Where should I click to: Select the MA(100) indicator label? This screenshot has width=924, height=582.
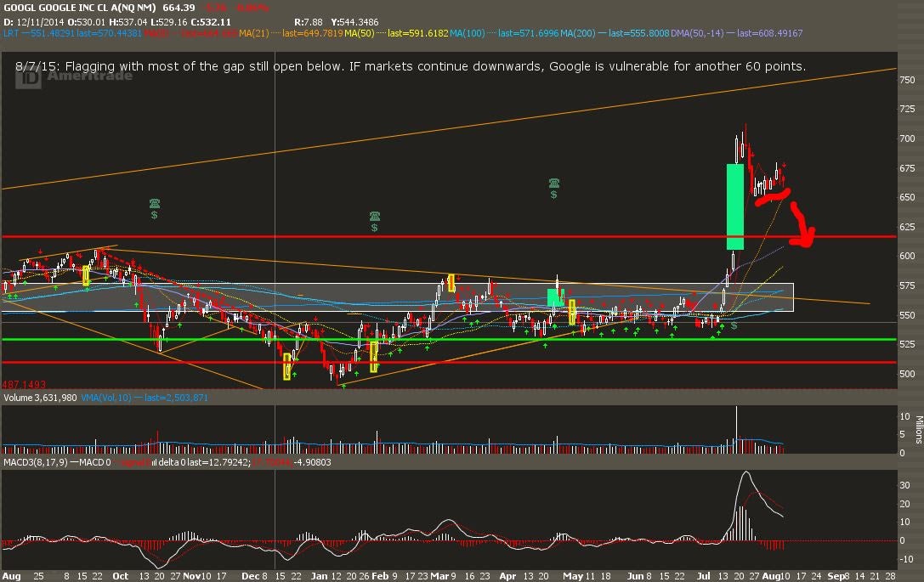pos(468,33)
